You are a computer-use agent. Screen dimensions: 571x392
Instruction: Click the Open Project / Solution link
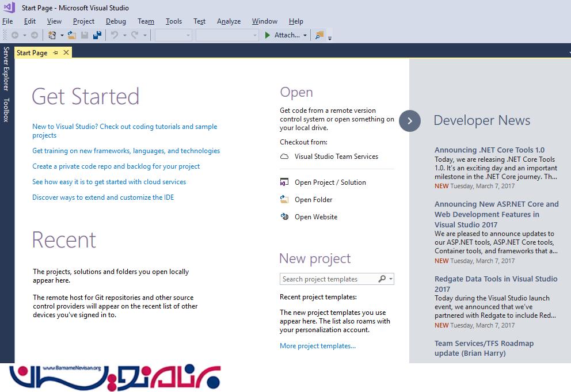point(330,182)
